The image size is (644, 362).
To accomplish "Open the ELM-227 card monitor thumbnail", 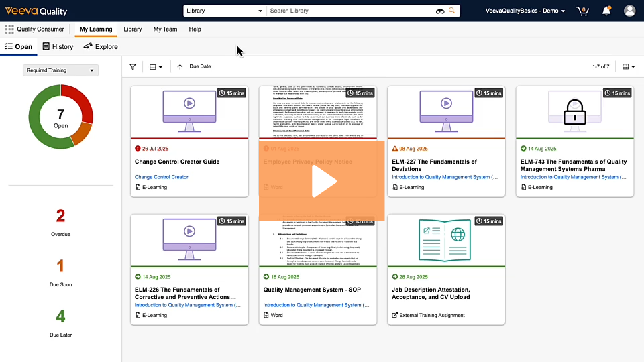I will coord(446,112).
